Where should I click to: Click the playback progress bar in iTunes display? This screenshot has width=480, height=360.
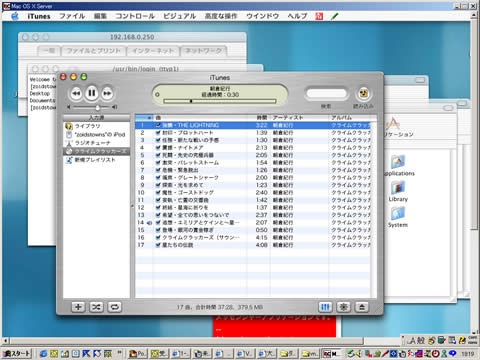220,101
